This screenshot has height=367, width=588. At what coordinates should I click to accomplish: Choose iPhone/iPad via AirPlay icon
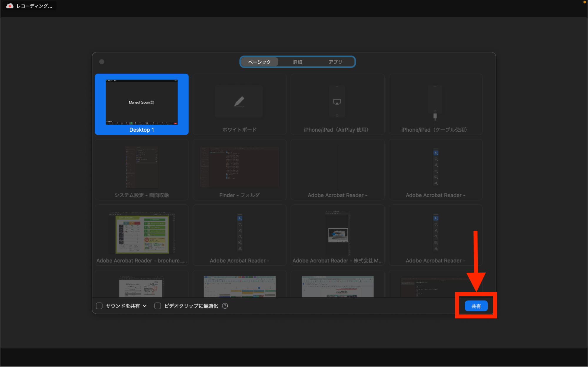(337, 102)
